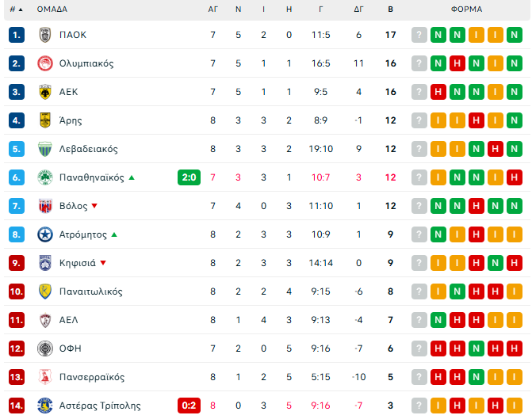Viewport: 532px width, 419px height.
Task: Click the ΑΕΚ team crest
Action: pos(45,92)
